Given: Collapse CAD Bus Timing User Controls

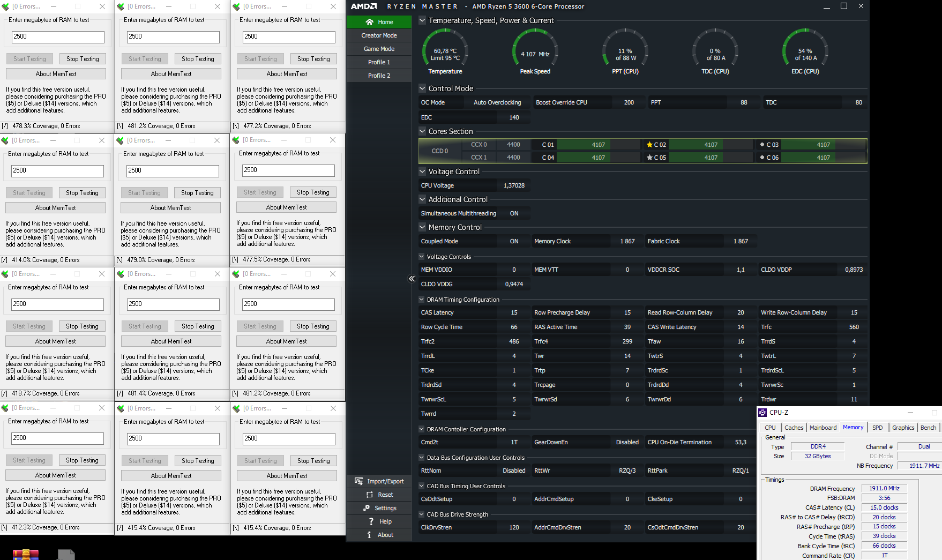Looking at the screenshot, I should [x=422, y=486].
